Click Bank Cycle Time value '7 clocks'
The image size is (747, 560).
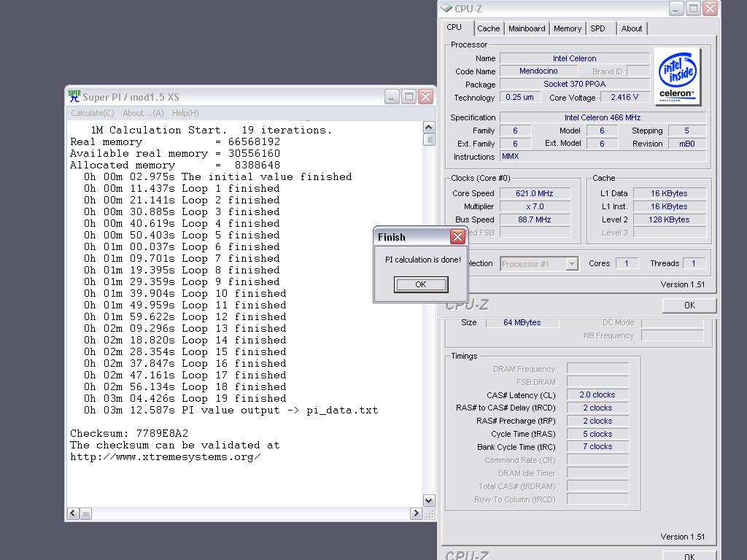tap(597, 447)
